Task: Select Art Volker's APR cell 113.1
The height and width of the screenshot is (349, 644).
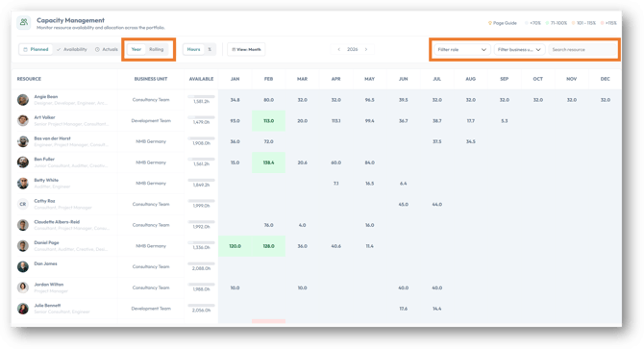Action: (336, 121)
